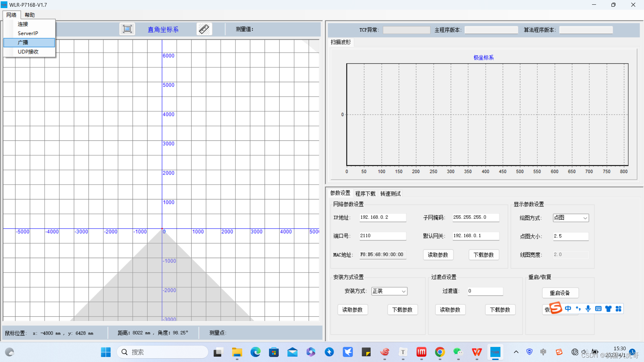The height and width of the screenshot is (362, 644).
Task: Expand the 安装方式 installation mode dropdown
Action: pos(389,291)
